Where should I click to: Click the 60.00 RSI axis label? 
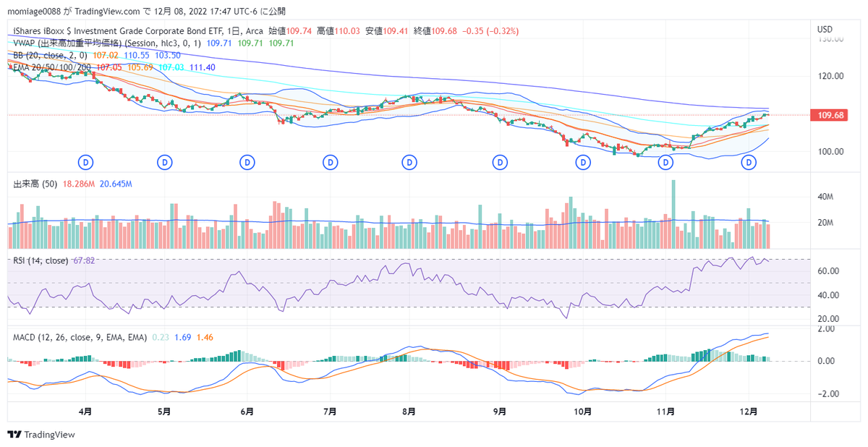pos(828,271)
